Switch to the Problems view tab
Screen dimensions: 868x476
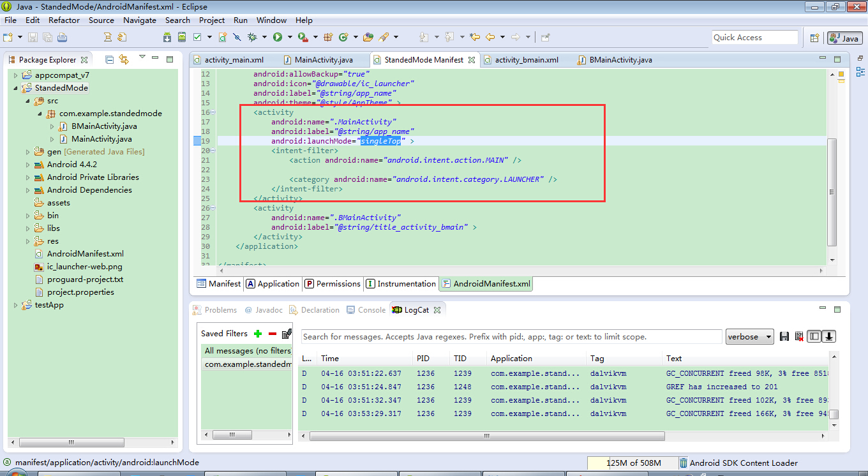215,310
